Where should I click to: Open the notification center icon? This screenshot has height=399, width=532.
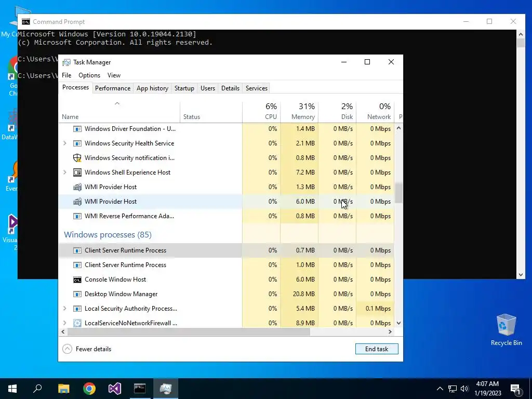(x=515, y=390)
